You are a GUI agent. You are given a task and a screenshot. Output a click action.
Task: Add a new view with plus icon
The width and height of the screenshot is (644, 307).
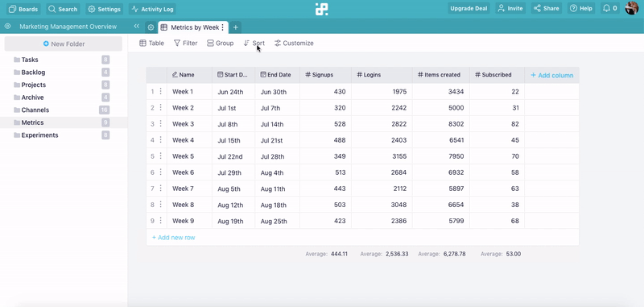235,27
